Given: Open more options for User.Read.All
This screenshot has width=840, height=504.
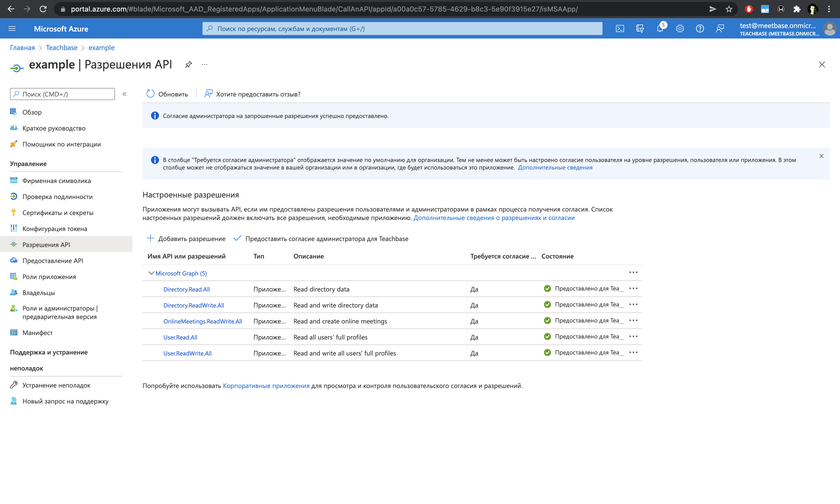Looking at the screenshot, I should click(633, 336).
